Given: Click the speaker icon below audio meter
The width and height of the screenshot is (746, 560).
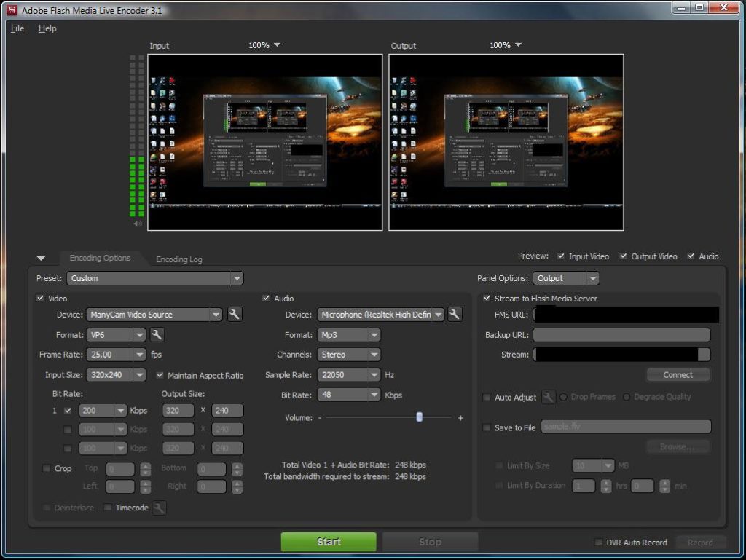Looking at the screenshot, I should (x=138, y=224).
